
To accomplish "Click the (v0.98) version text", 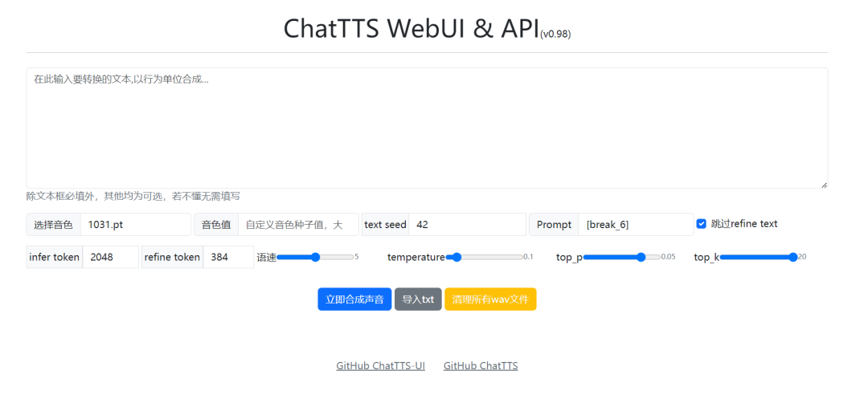I will [x=555, y=35].
